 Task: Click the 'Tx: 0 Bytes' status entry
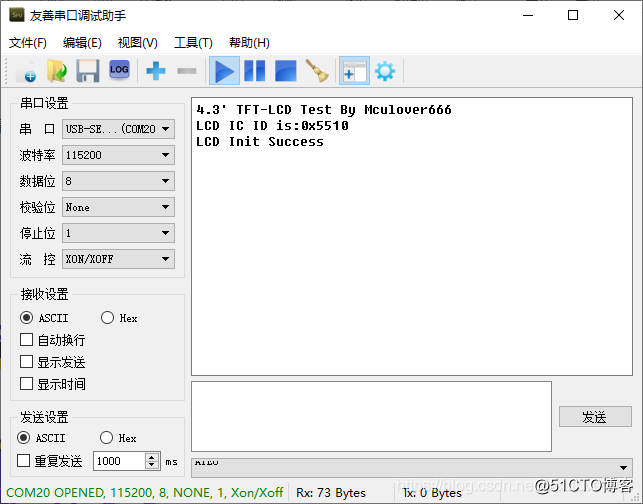point(432,493)
